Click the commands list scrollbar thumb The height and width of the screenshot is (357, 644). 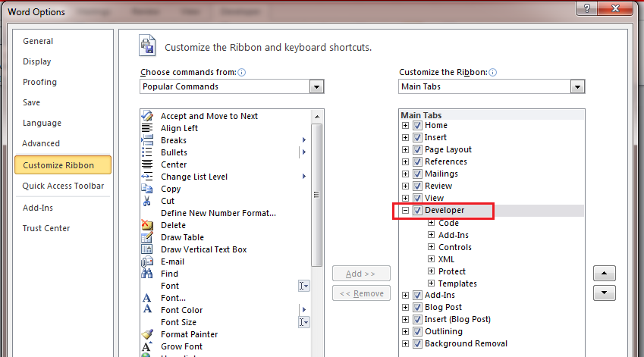(316, 195)
